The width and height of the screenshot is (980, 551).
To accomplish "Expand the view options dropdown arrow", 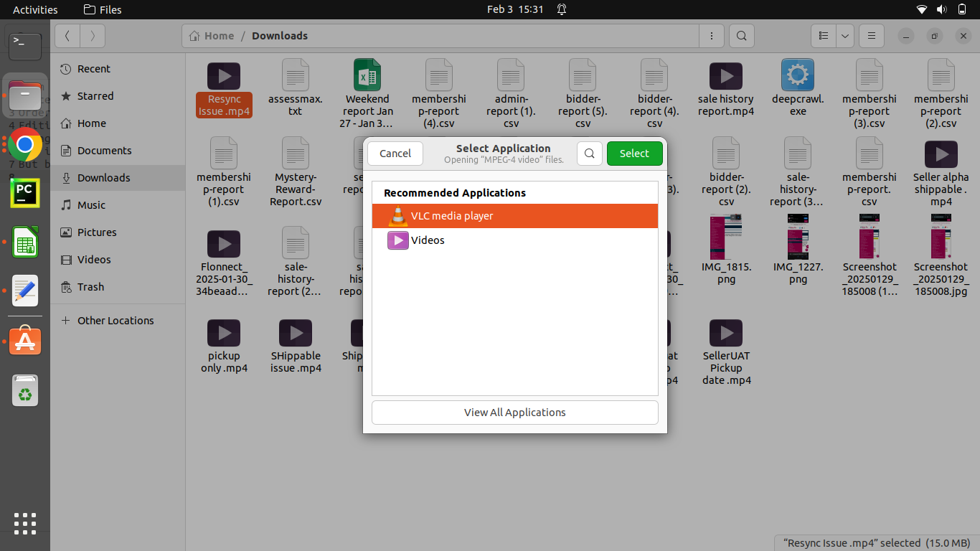I will click(845, 36).
